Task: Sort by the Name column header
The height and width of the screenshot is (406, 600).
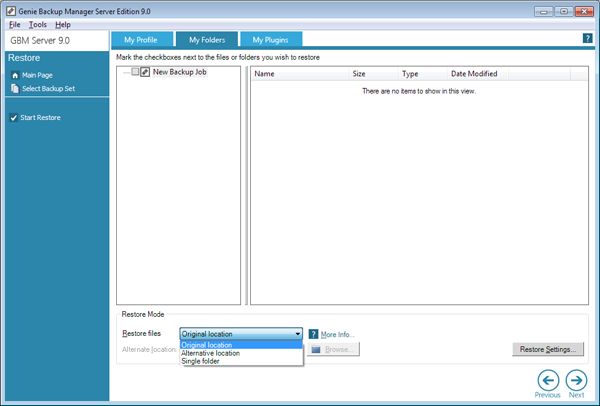Action: tap(300, 74)
